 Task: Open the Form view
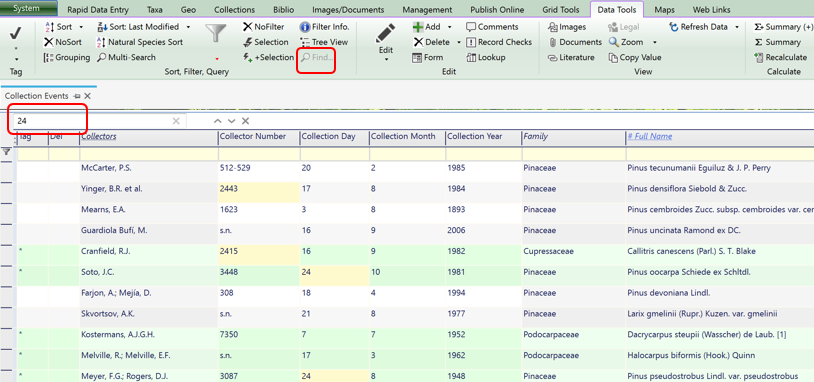pyautogui.click(x=428, y=58)
